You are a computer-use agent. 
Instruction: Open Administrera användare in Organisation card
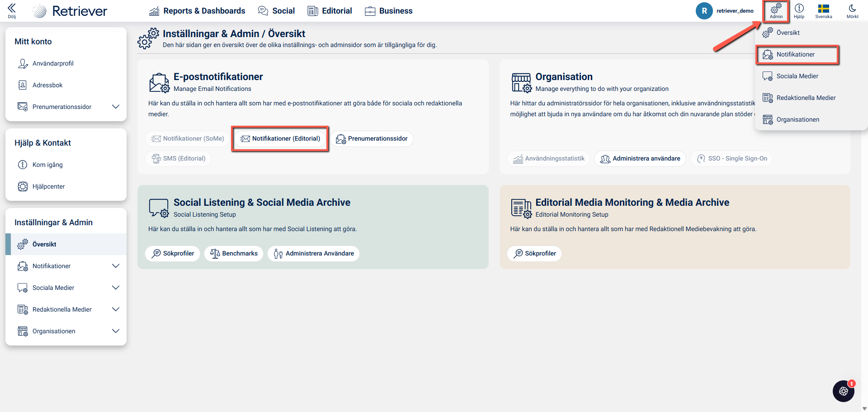coord(640,158)
